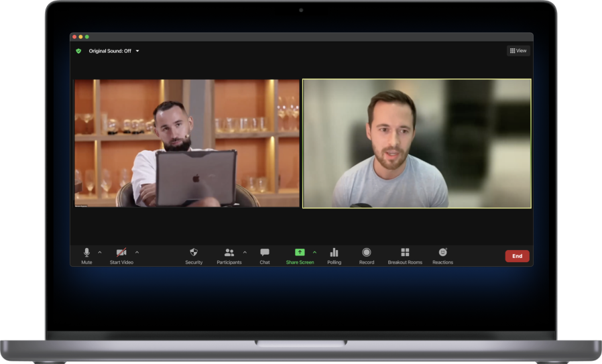The height and width of the screenshot is (364, 602).
Task: Open Reactions smiley menu
Action: (x=442, y=255)
